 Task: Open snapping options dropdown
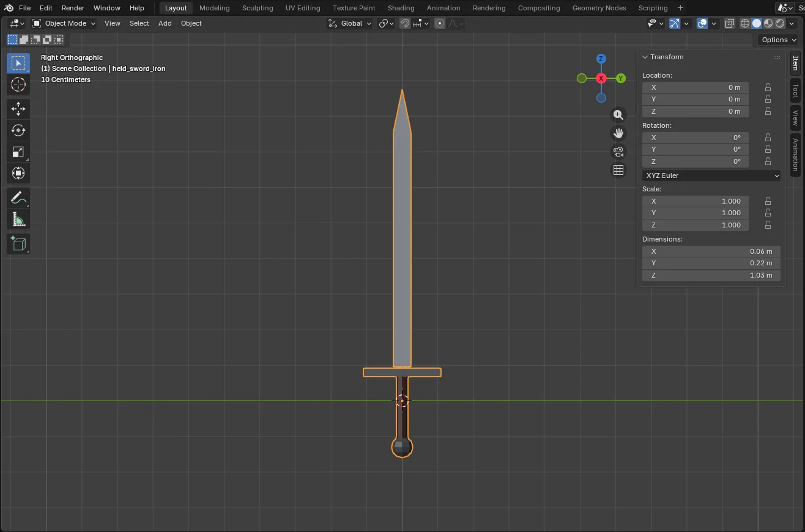(x=421, y=23)
